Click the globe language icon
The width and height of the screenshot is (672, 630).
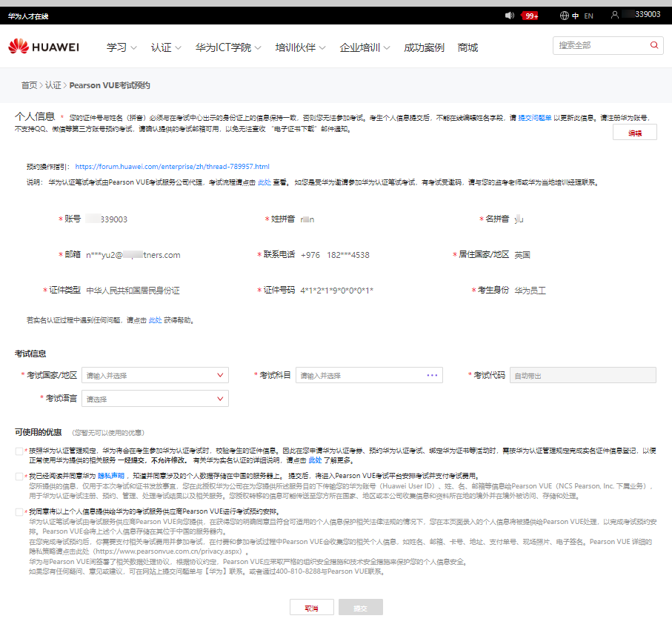[564, 16]
